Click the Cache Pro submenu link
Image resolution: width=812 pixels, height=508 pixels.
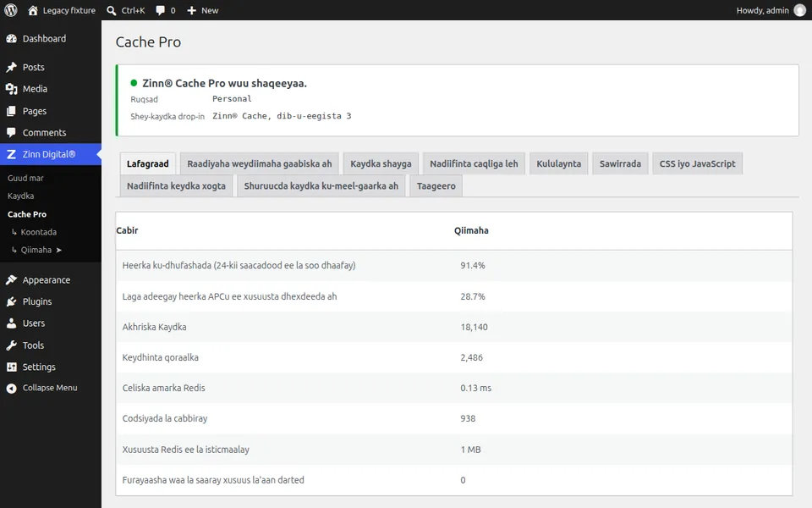27,214
